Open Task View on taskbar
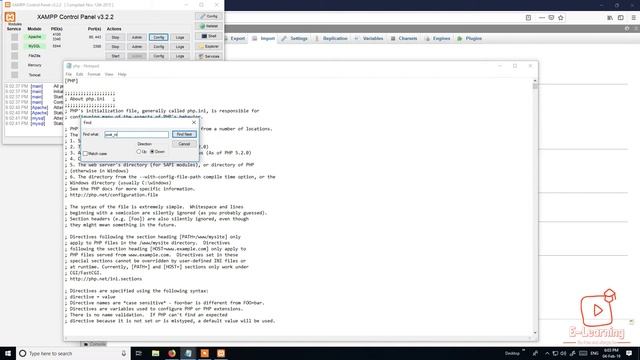This screenshot has width=640, height=360. [139, 353]
